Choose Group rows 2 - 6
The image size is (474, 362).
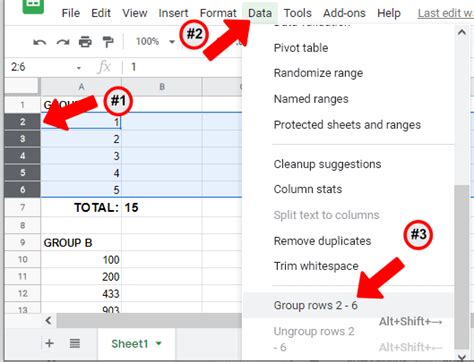(348, 305)
